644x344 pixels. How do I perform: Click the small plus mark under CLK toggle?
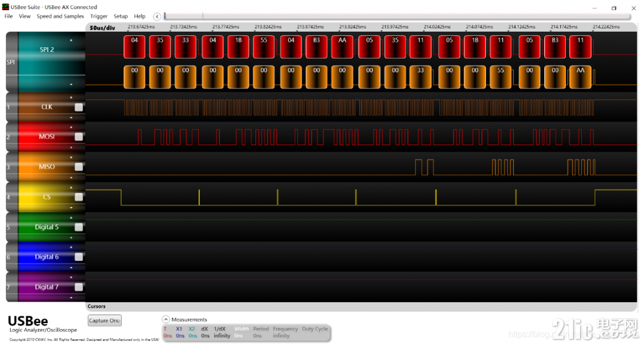(71, 118)
